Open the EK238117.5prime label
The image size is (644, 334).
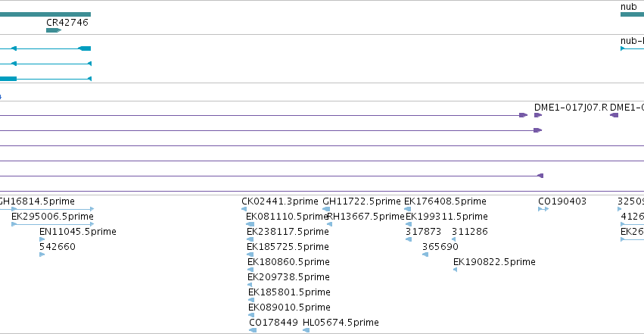tap(288, 232)
